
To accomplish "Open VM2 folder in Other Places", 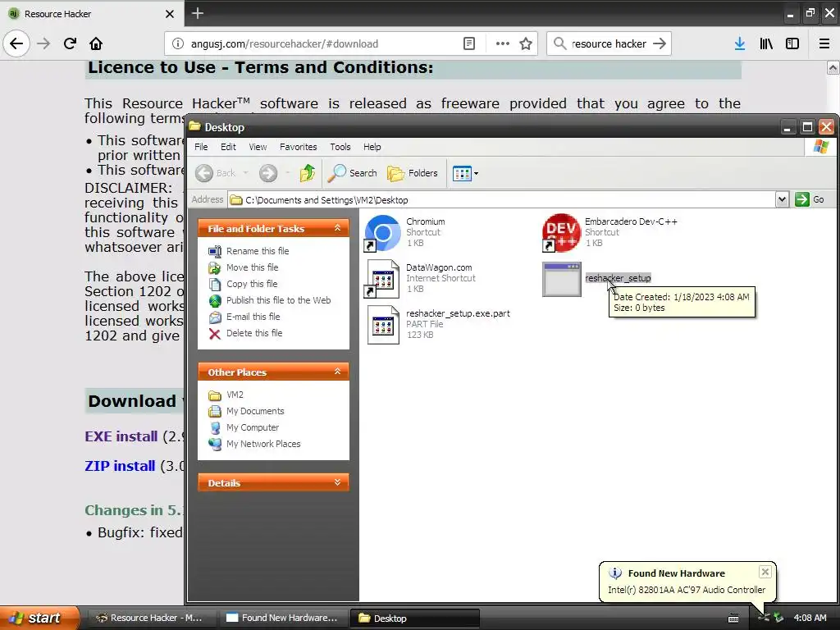I will [226, 395].
